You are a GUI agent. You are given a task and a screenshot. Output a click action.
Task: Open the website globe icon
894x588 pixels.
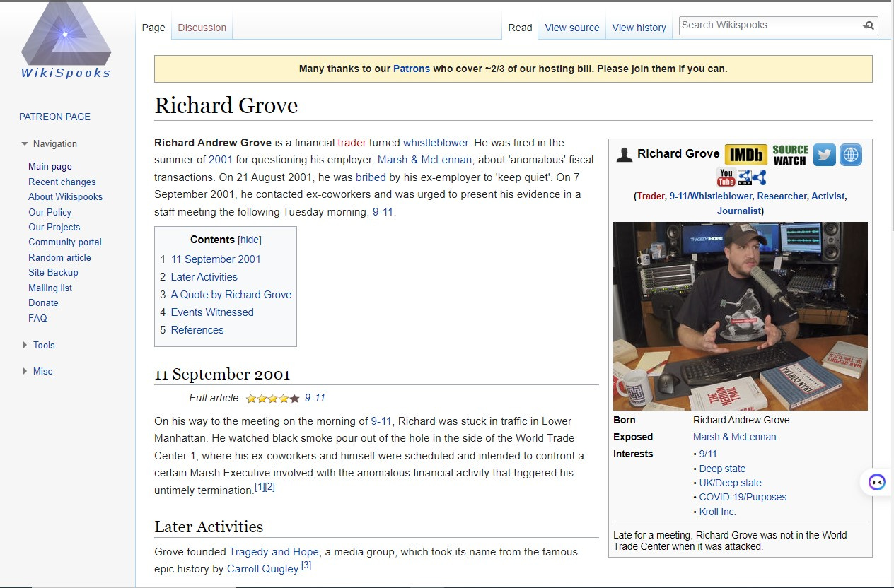tap(851, 155)
